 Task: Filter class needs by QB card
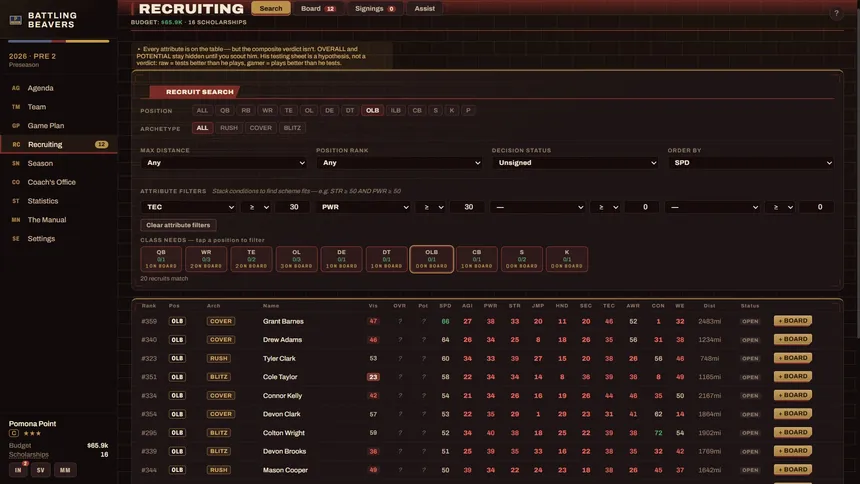161,259
